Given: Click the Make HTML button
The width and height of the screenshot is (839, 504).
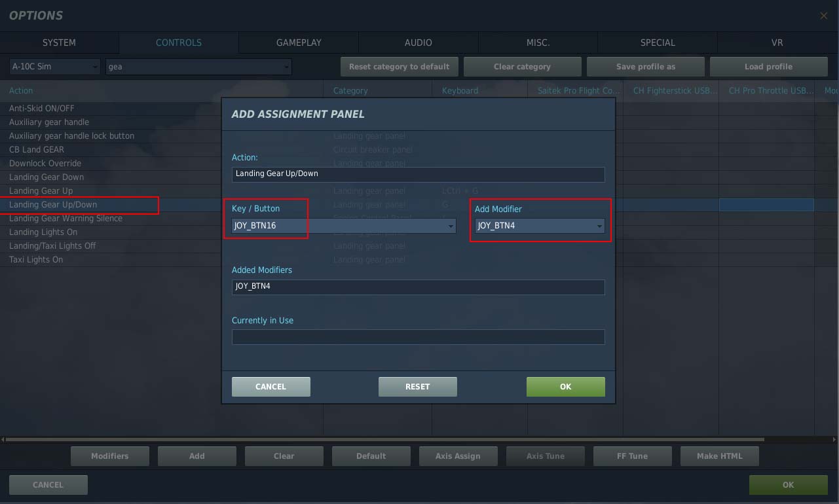Looking at the screenshot, I should pyautogui.click(x=720, y=456).
